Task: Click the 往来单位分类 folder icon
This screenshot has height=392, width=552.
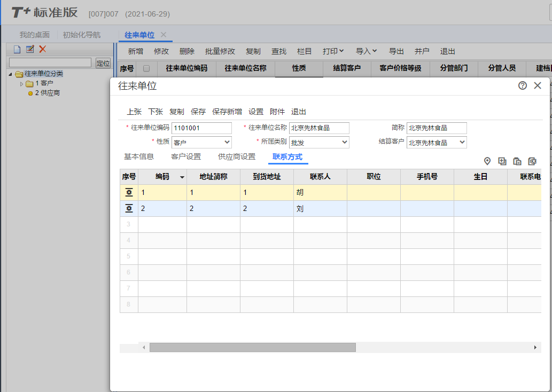Action: coord(19,74)
